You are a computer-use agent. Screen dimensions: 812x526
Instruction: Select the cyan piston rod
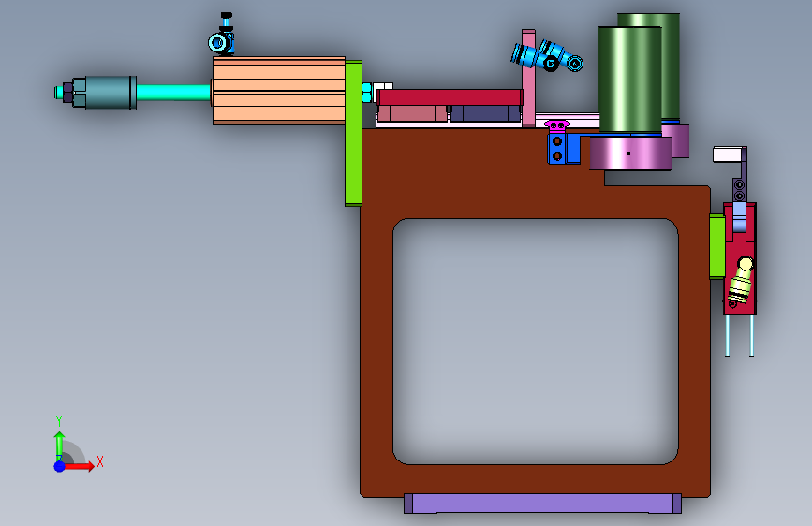[173, 93]
